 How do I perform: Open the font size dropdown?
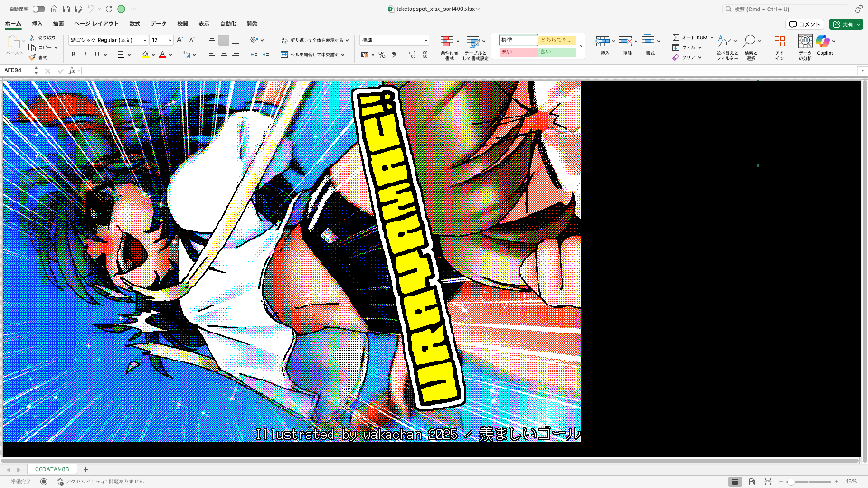coord(170,40)
